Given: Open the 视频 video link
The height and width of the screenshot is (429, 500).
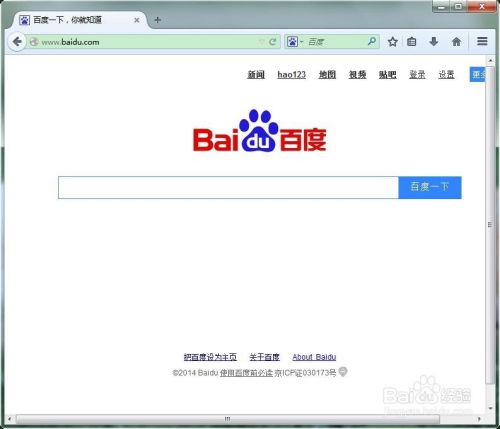Looking at the screenshot, I should (357, 75).
